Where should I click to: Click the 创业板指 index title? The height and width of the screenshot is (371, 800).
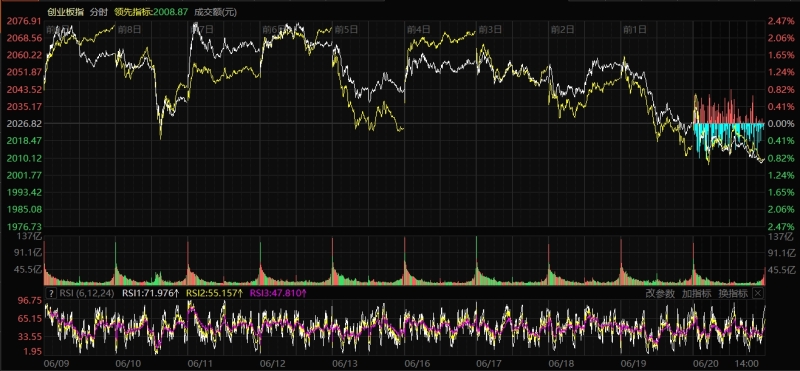click(x=65, y=12)
